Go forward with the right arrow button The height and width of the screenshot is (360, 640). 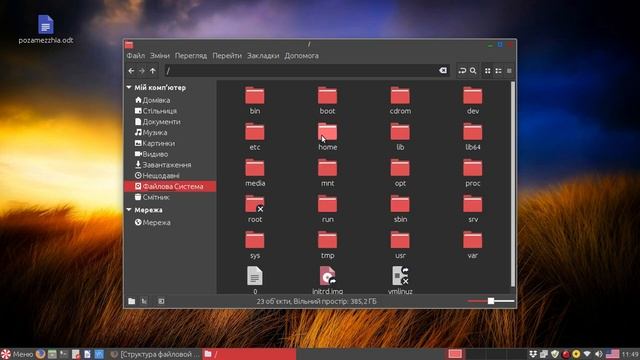(142, 71)
